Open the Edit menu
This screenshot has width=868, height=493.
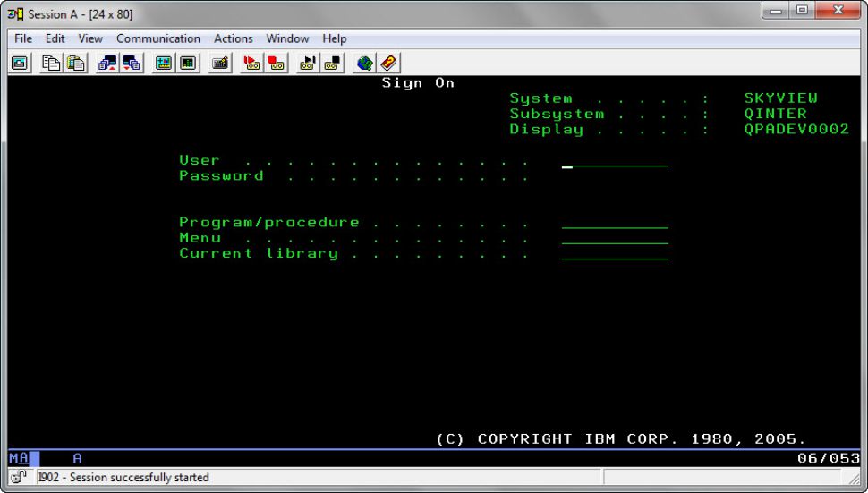[x=55, y=38]
